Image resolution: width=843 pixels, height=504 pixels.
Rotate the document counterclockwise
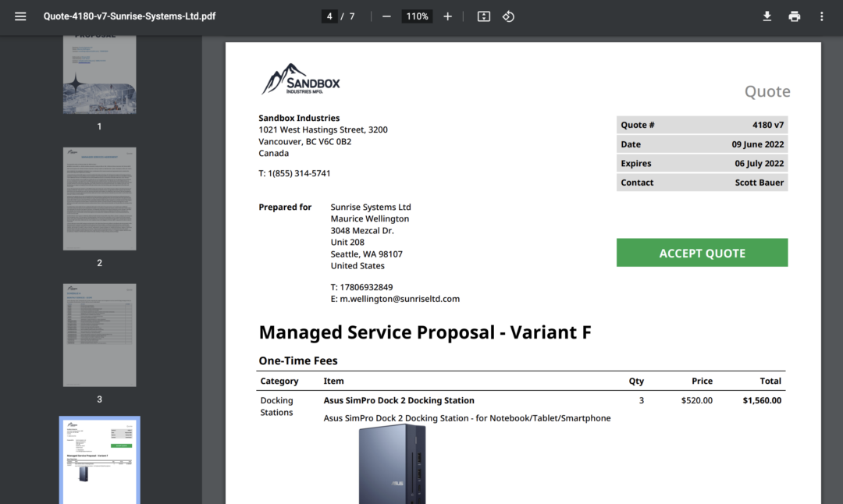[x=509, y=16]
